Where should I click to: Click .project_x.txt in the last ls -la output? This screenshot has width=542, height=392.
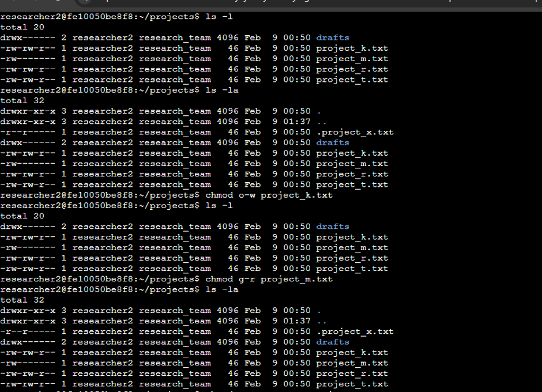pos(355,331)
